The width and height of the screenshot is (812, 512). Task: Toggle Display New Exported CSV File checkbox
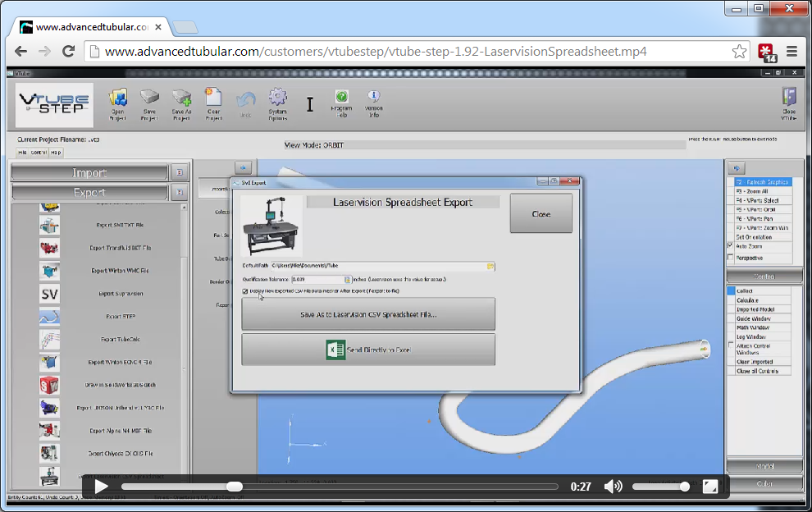(245, 291)
